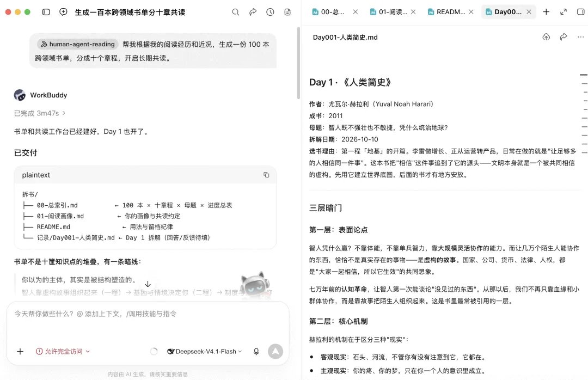The height and width of the screenshot is (380, 588).
Task: Upload Day001 file to cloud
Action: tap(546, 37)
